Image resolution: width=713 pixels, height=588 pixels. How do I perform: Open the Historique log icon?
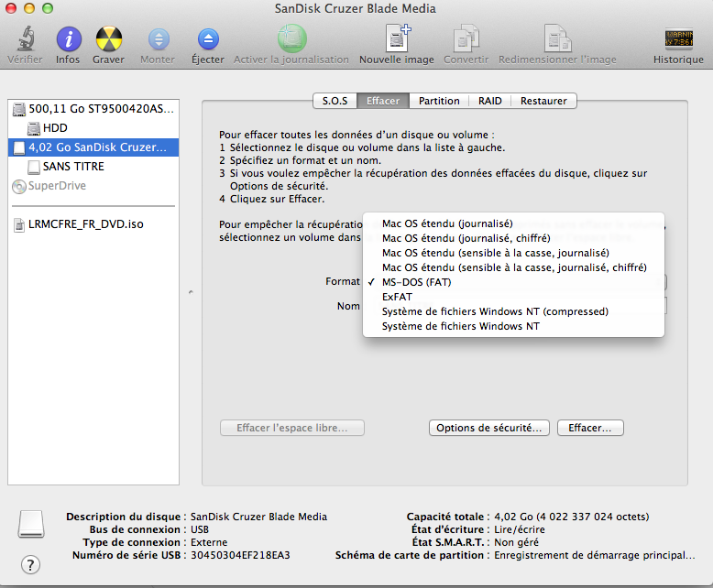click(678, 39)
